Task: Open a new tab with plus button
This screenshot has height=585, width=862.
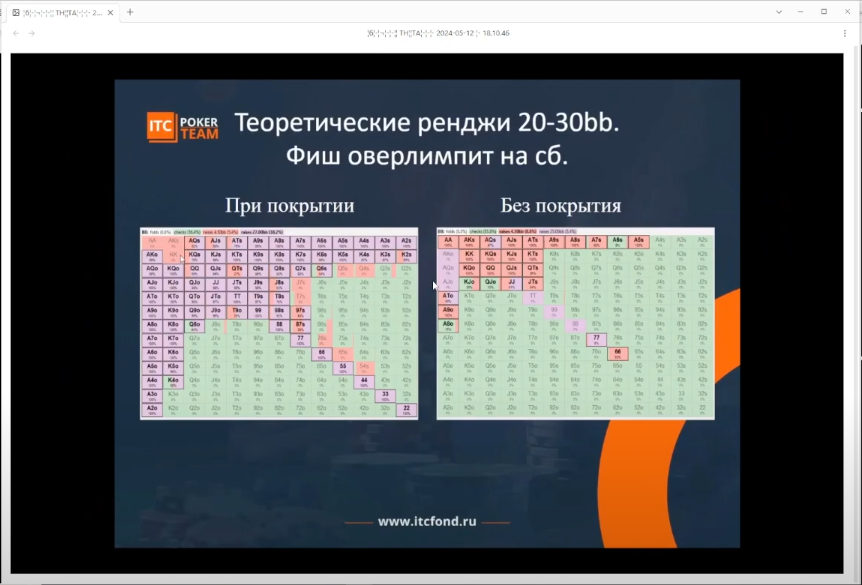Action: (x=130, y=12)
